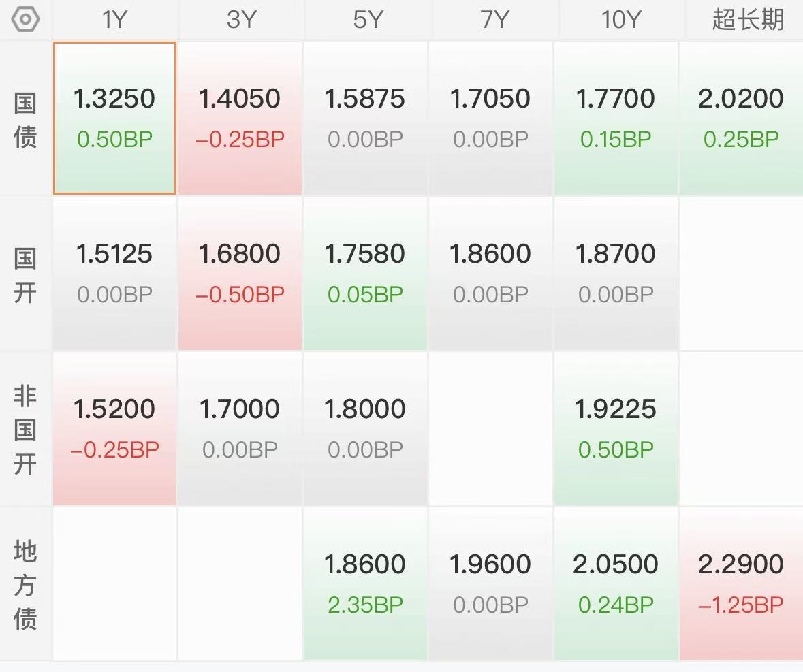The width and height of the screenshot is (803, 672).
Task: Click the 国开 row label
Action: (26, 275)
